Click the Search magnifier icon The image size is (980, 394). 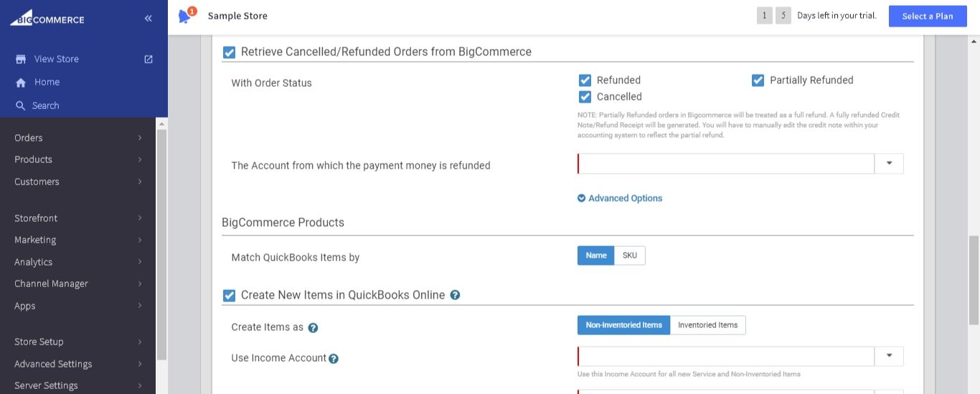click(21, 105)
